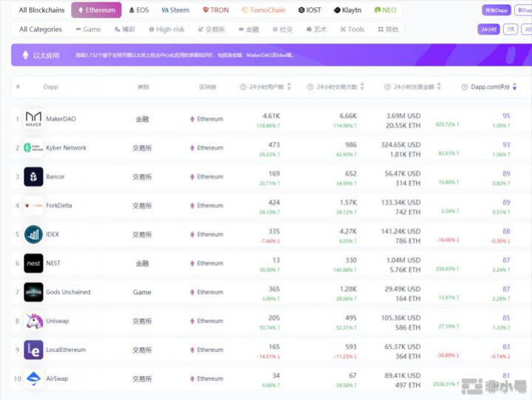Open the Bancor logo icon
The height and width of the screenshot is (400, 532).
(33, 177)
